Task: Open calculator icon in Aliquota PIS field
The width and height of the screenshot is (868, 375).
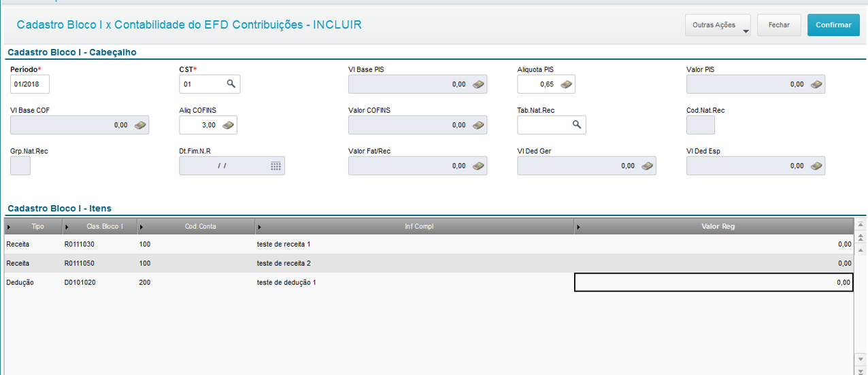Action: [x=566, y=84]
